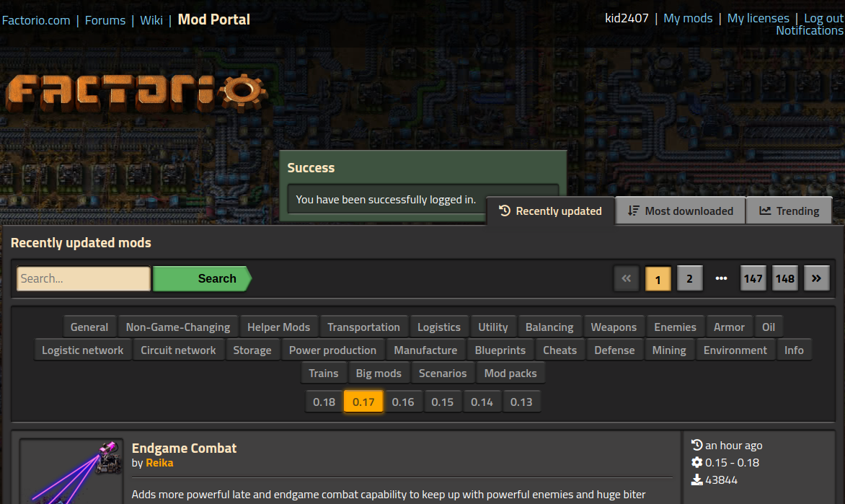Open the Wiki link
This screenshot has height=504, width=845.
tap(151, 20)
